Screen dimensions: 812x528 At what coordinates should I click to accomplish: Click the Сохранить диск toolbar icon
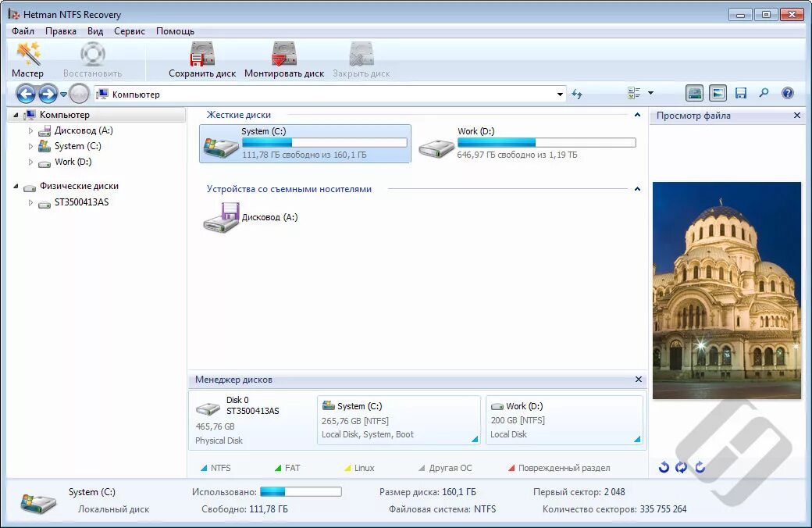pos(201,59)
